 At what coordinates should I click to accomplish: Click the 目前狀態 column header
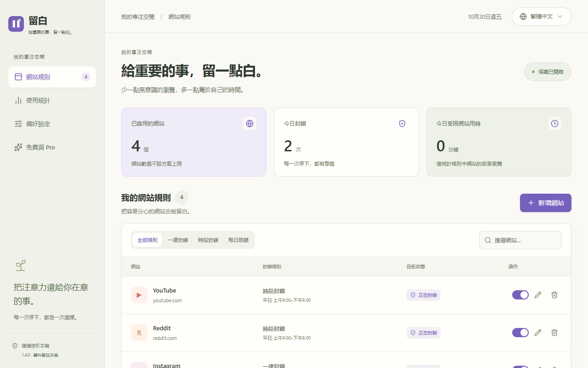pyautogui.click(x=416, y=267)
